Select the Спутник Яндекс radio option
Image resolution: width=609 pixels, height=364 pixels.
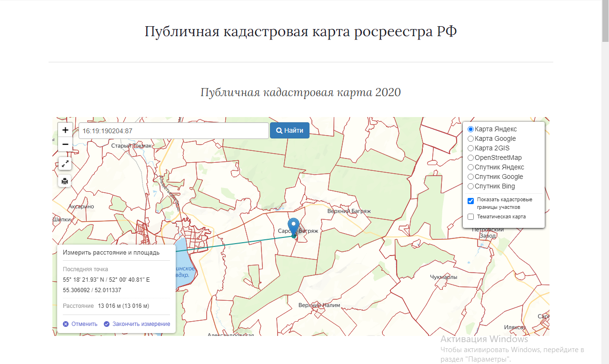471,167
